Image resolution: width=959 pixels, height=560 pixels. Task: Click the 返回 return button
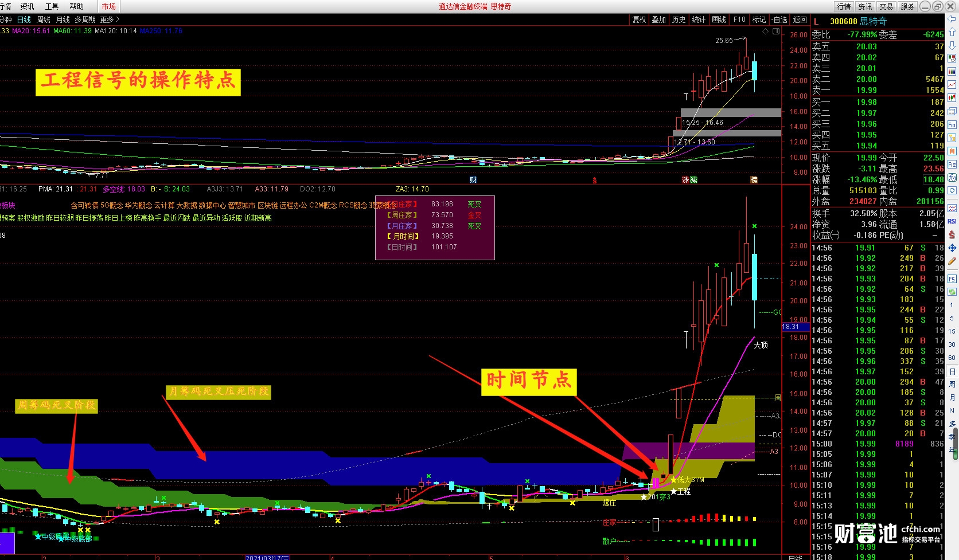click(800, 19)
